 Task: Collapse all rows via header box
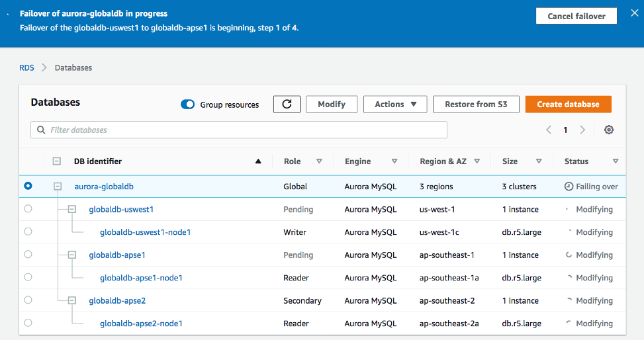pos(57,161)
